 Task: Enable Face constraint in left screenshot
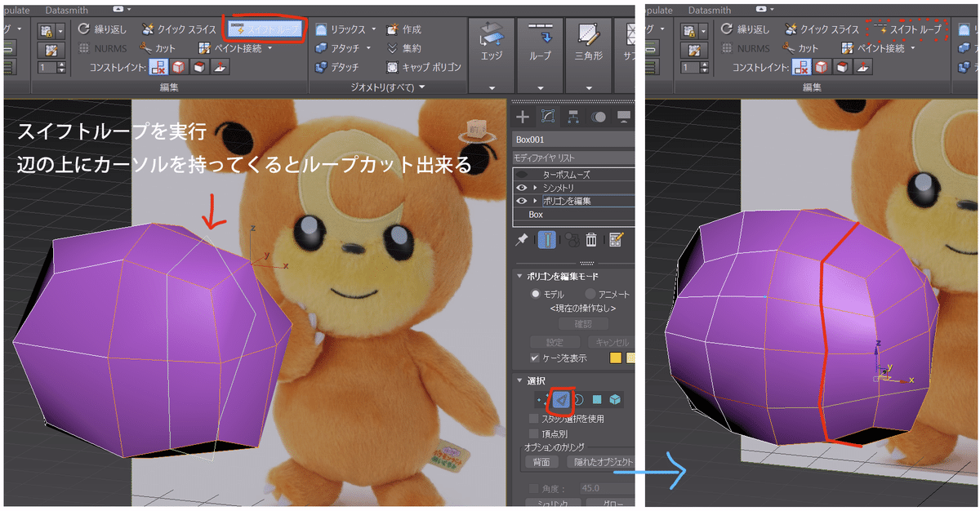coord(198,67)
